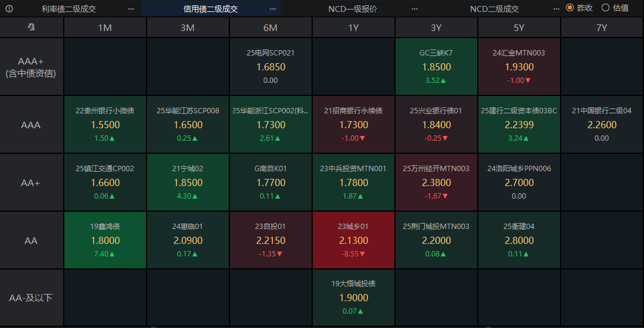Click the info icon at top-left
The width and height of the screenshot is (644, 328).
[x=9, y=9]
